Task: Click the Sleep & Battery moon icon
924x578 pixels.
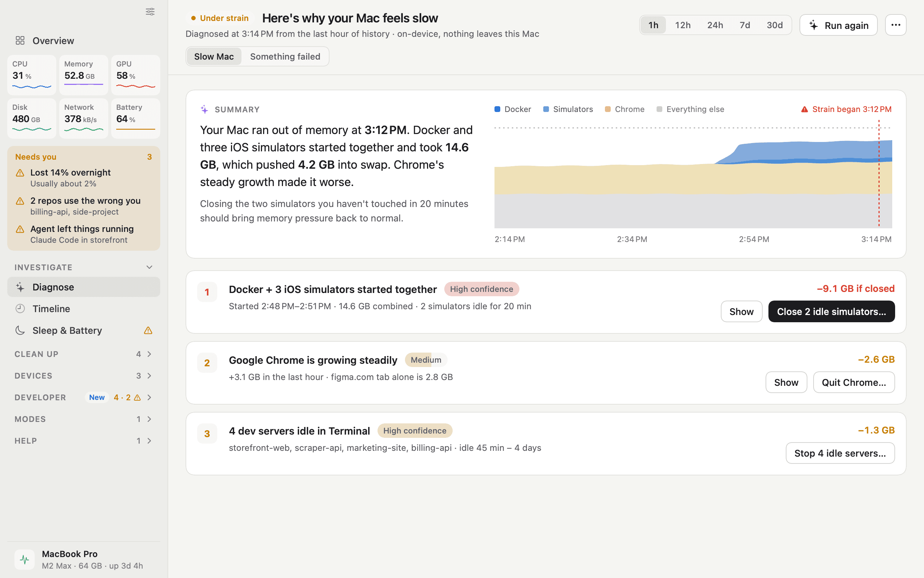Action: point(20,330)
